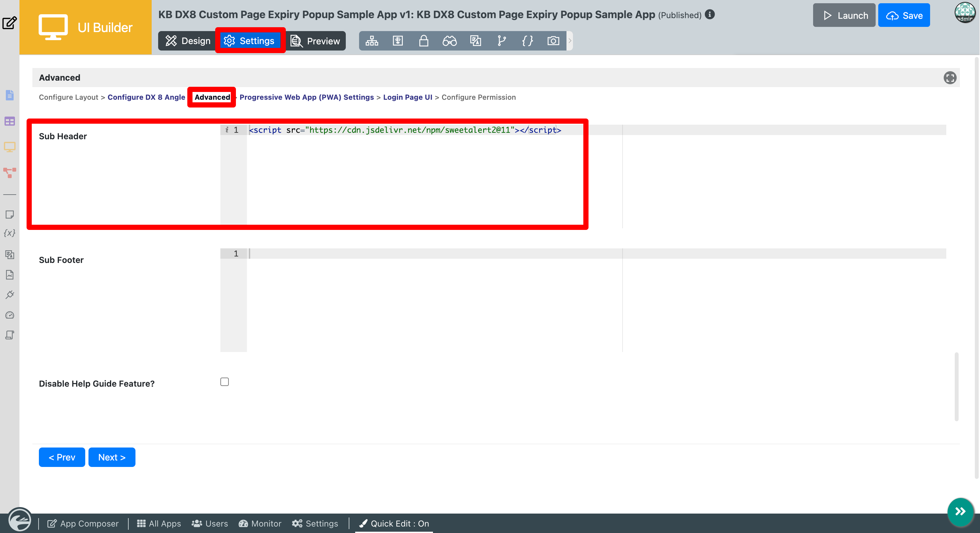
Task: Click the Save button
Action: tap(904, 15)
